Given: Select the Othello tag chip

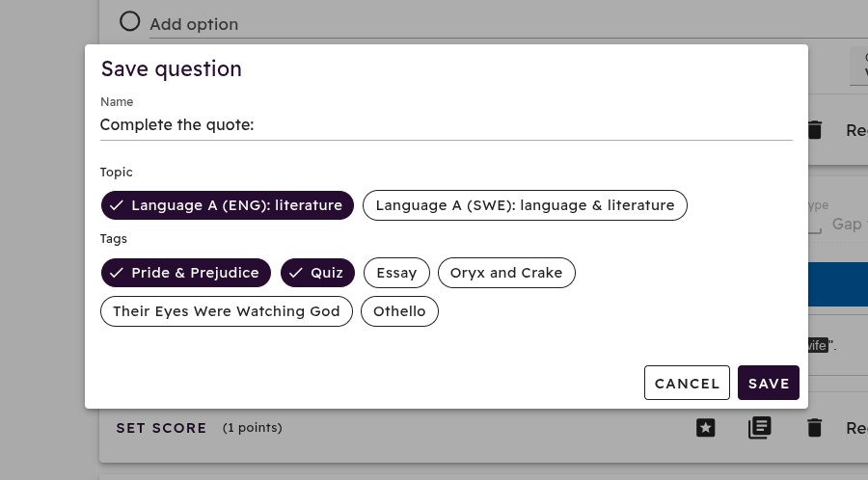Looking at the screenshot, I should [x=399, y=311].
